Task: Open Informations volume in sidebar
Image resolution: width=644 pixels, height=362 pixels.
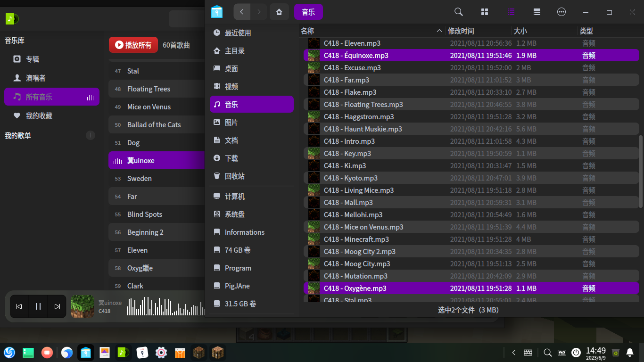Action: click(x=252, y=232)
